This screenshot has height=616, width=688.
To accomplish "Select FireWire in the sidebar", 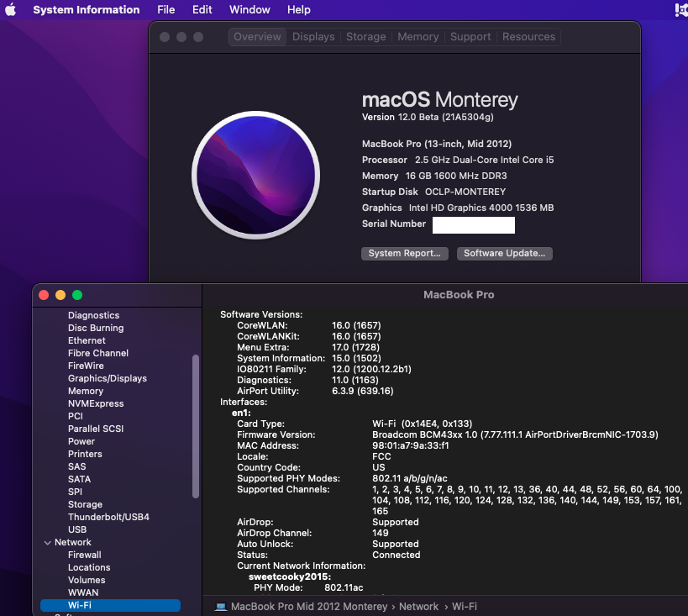I will point(86,366).
